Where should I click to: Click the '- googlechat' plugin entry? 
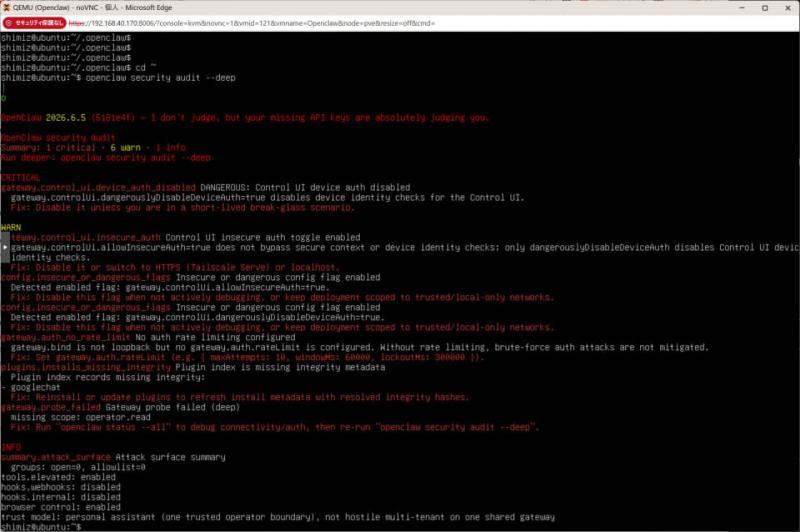click(31, 388)
